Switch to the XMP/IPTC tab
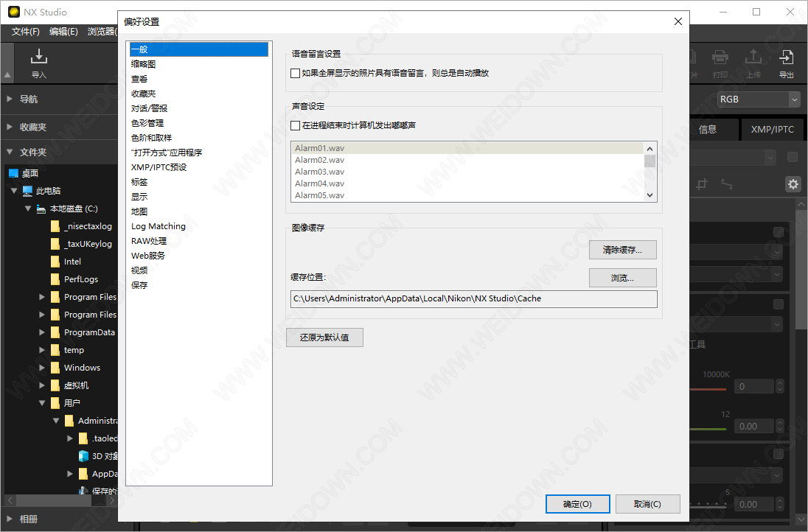 coord(772,129)
